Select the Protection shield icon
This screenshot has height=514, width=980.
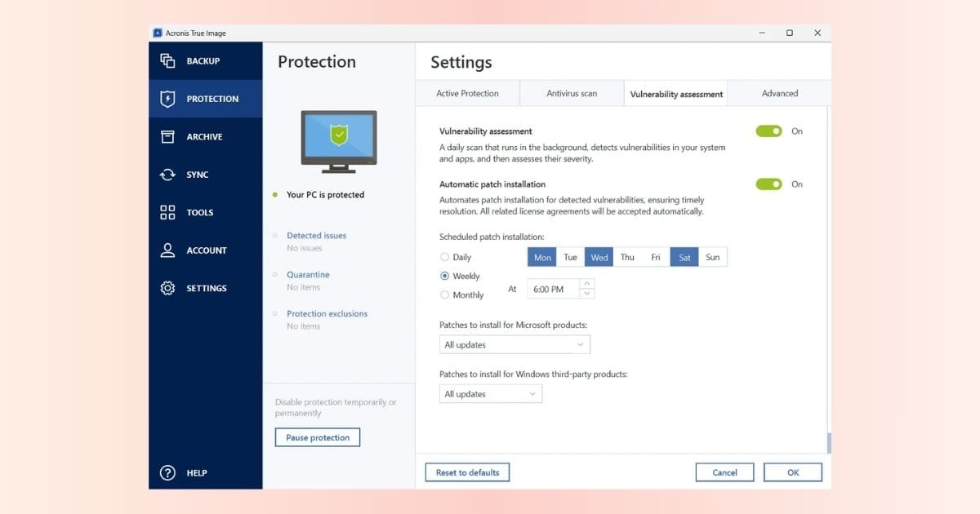[167, 99]
